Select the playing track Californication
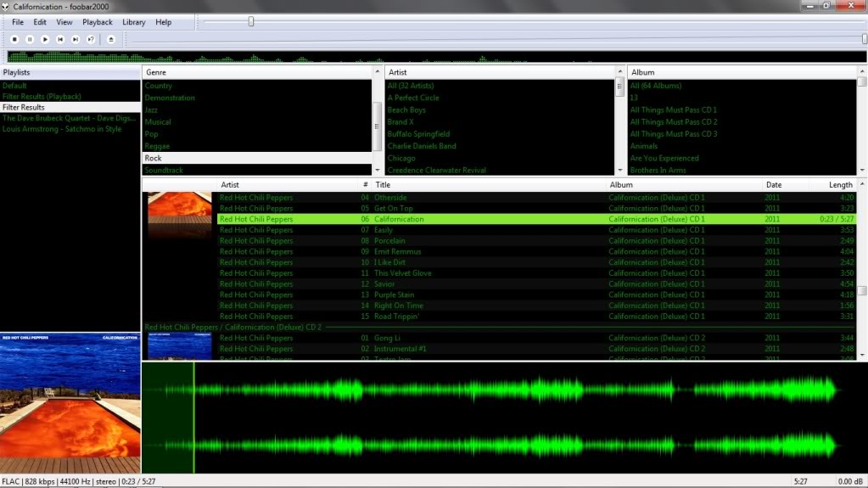868x488 pixels. (x=537, y=219)
